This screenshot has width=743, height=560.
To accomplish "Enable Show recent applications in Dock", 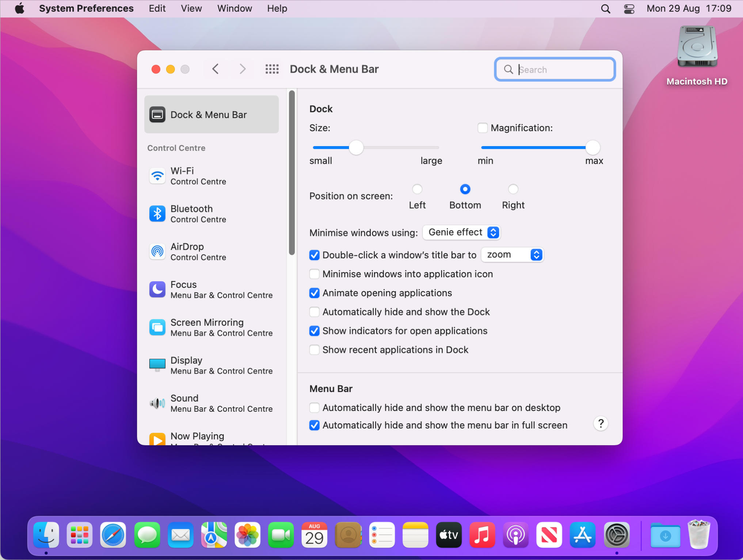I will [315, 350].
